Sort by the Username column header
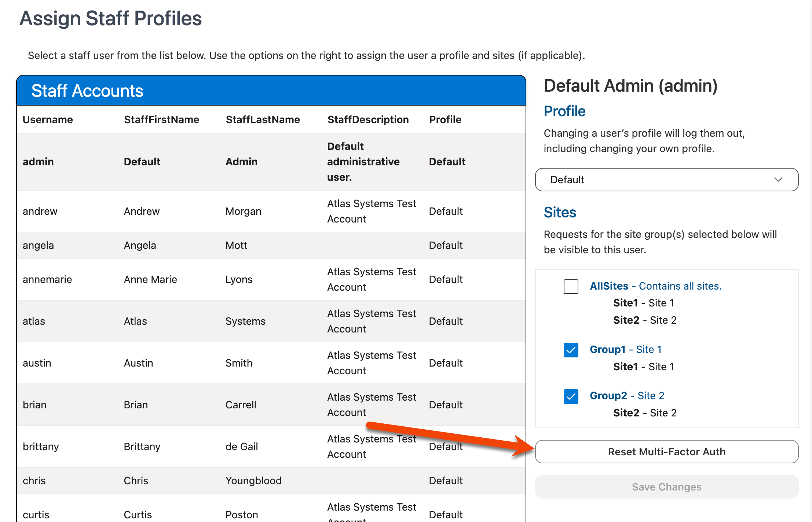This screenshot has height=522, width=812. tap(48, 119)
